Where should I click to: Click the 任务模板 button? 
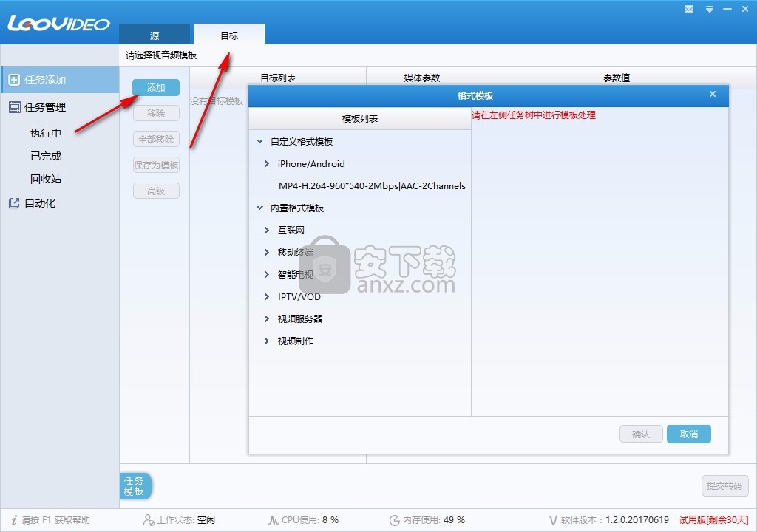[x=135, y=486]
